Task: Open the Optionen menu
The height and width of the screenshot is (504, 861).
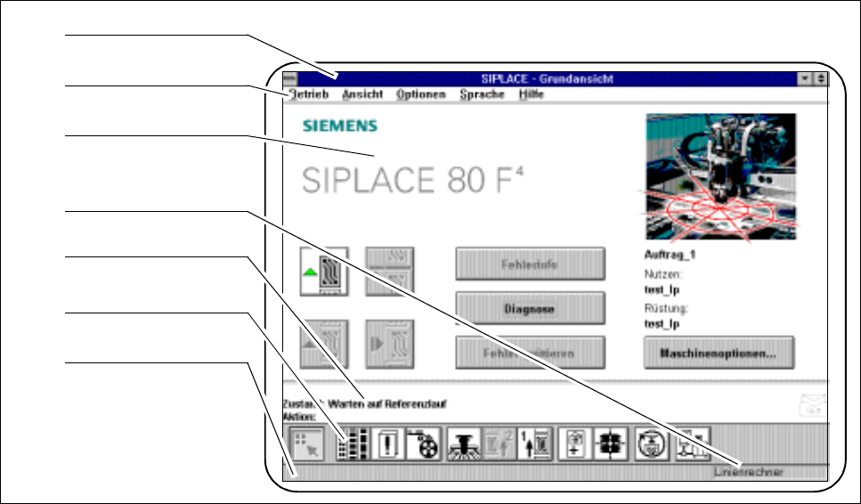Action: (x=421, y=94)
